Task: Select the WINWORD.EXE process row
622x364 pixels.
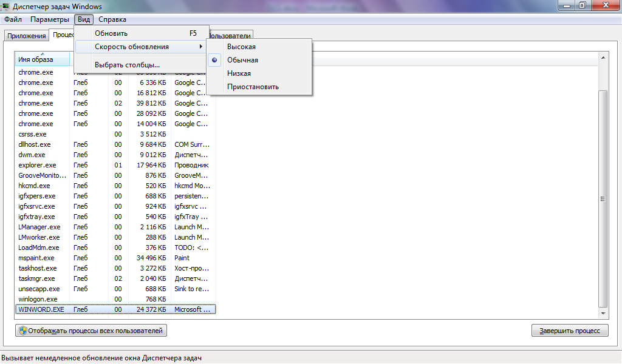Action: point(115,309)
